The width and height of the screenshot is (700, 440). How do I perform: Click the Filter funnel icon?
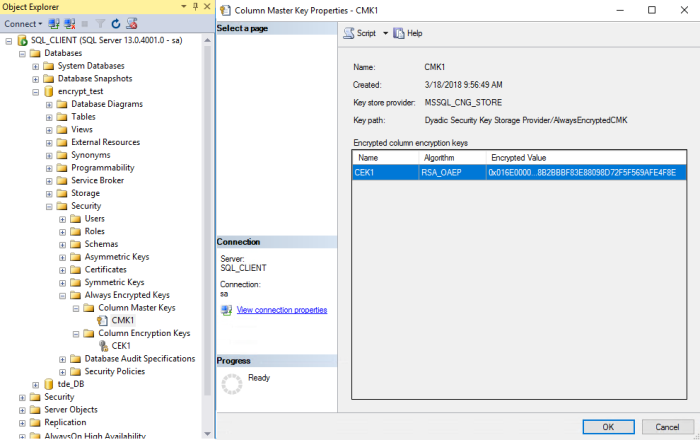(101, 23)
